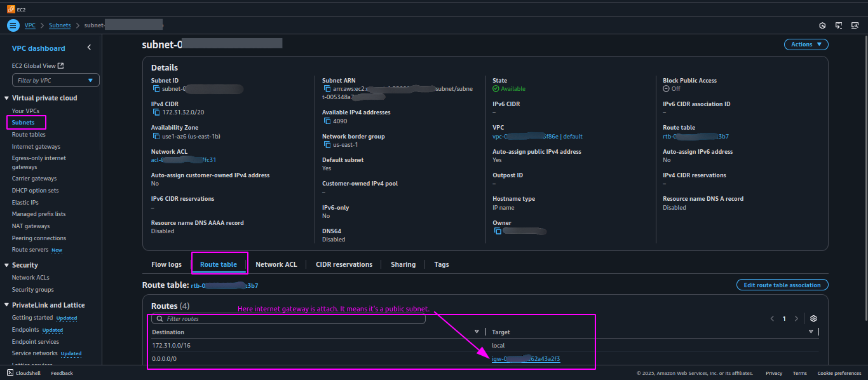Copy the Available IPv4 addresses count 4090
This screenshot has width=868, height=380.
tap(327, 121)
